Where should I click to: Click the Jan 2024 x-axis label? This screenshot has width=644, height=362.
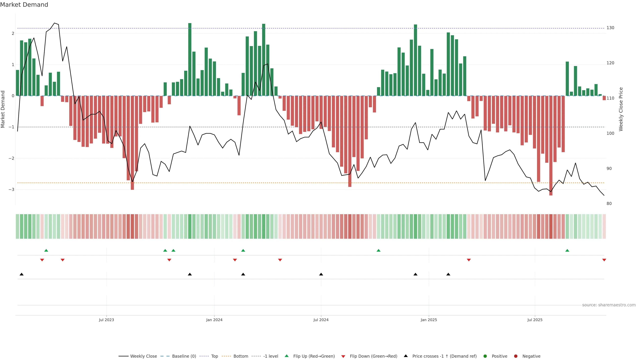click(x=214, y=320)
